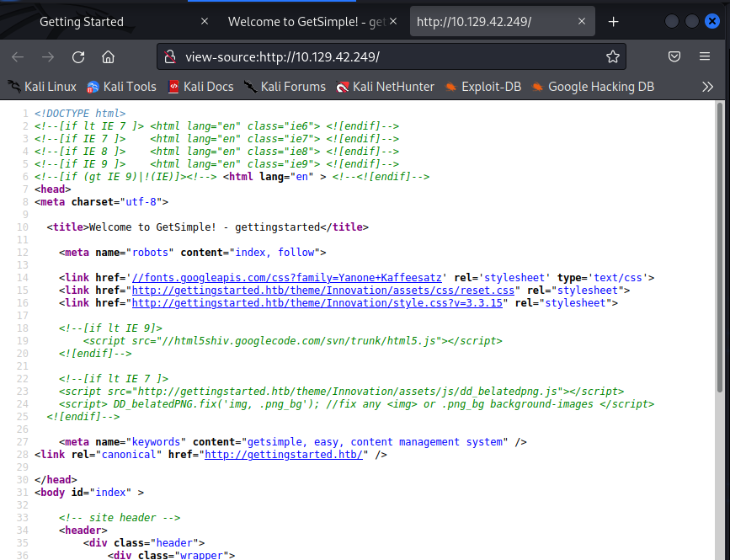Click the dd_belatedpng.js script comment line
Screen dimensions: 730x560
pos(341,392)
